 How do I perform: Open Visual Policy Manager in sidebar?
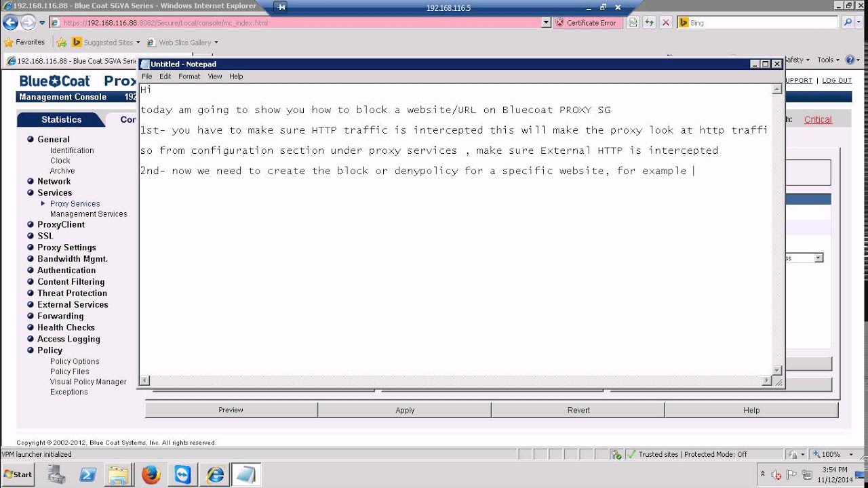[x=88, y=382]
